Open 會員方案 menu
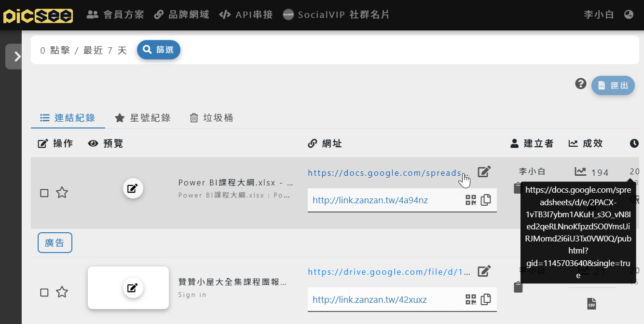 (115, 14)
